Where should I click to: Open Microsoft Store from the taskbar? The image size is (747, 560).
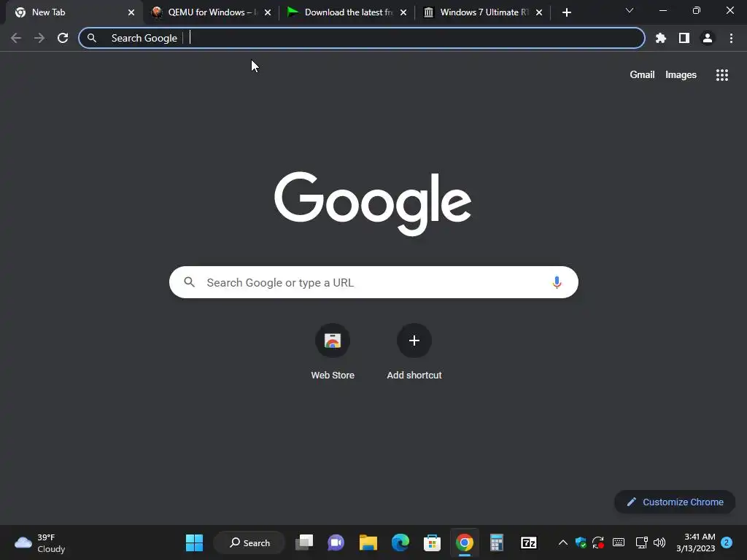[x=432, y=542]
